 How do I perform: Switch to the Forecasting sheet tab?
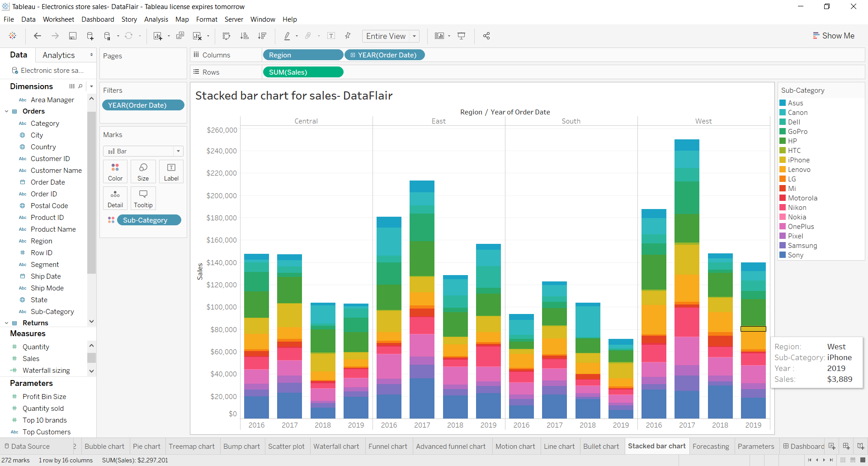(711, 446)
